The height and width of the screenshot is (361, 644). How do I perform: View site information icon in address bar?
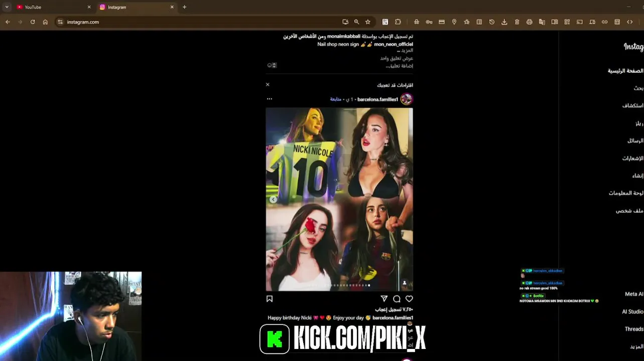click(60, 22)
